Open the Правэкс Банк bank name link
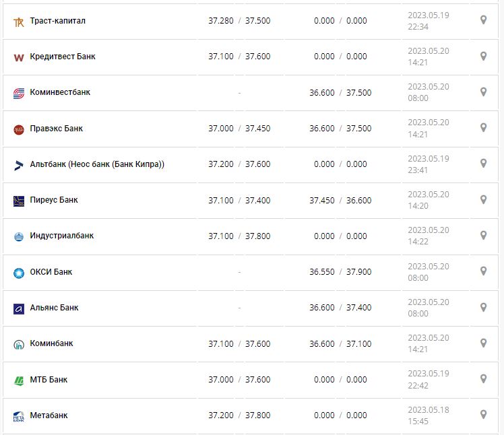Screen dimensions: 504x435 [x=57, y=129]
